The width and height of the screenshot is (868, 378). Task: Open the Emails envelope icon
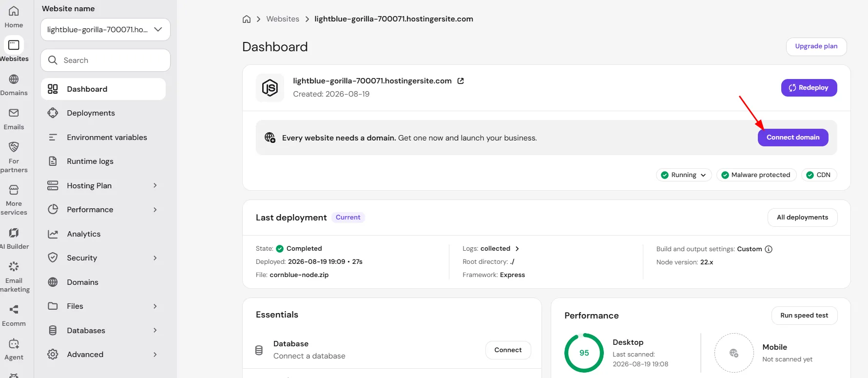click(x=14, y=113)
